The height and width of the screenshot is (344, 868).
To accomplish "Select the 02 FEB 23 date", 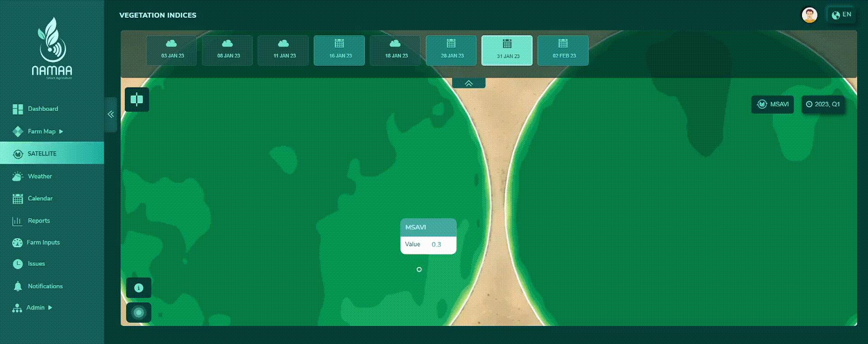I will pos(563,50).
